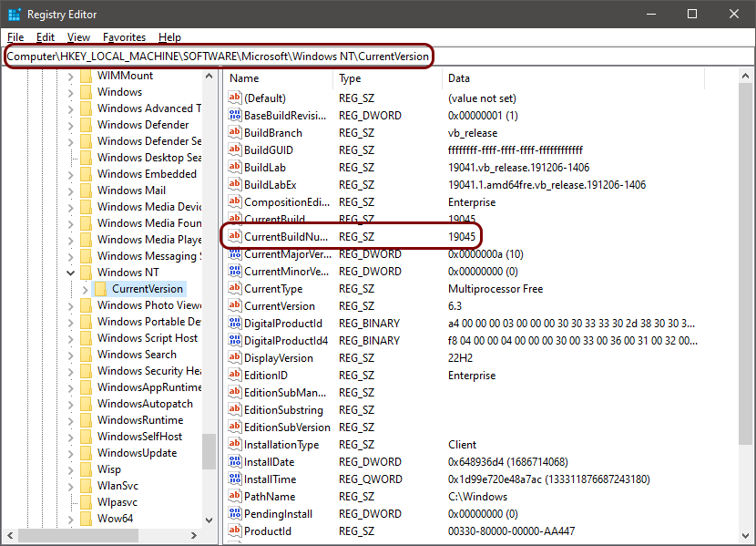Click the Registry Editor title bar icon

coord(15,15)
